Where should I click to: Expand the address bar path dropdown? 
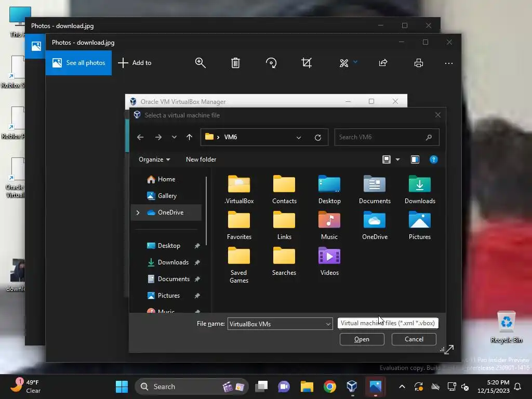[299, 137]
